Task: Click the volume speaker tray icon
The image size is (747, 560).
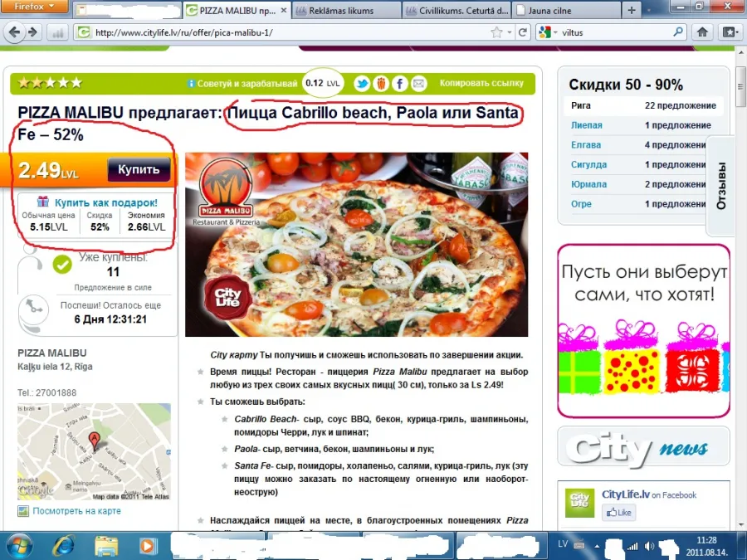Action: (648, 546)
